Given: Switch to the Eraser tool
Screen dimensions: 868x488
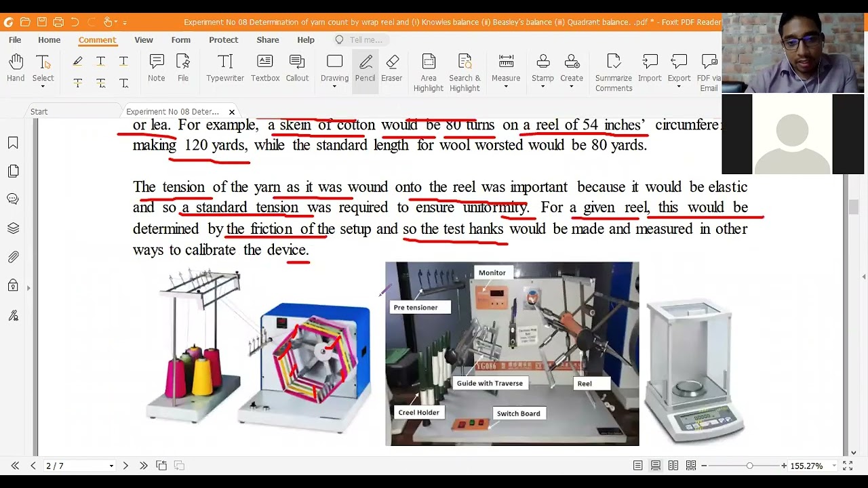Looking at the screenshot, I should point(392,68).
